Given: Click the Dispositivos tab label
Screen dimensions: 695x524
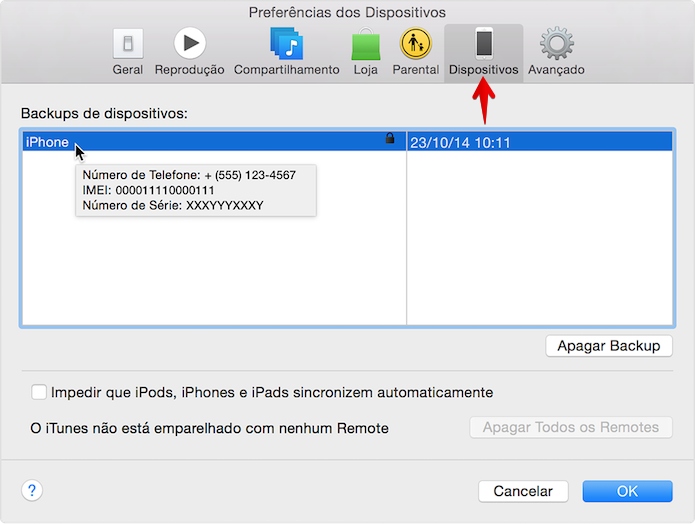Looking at the screenshot, I should click(484, 70).
